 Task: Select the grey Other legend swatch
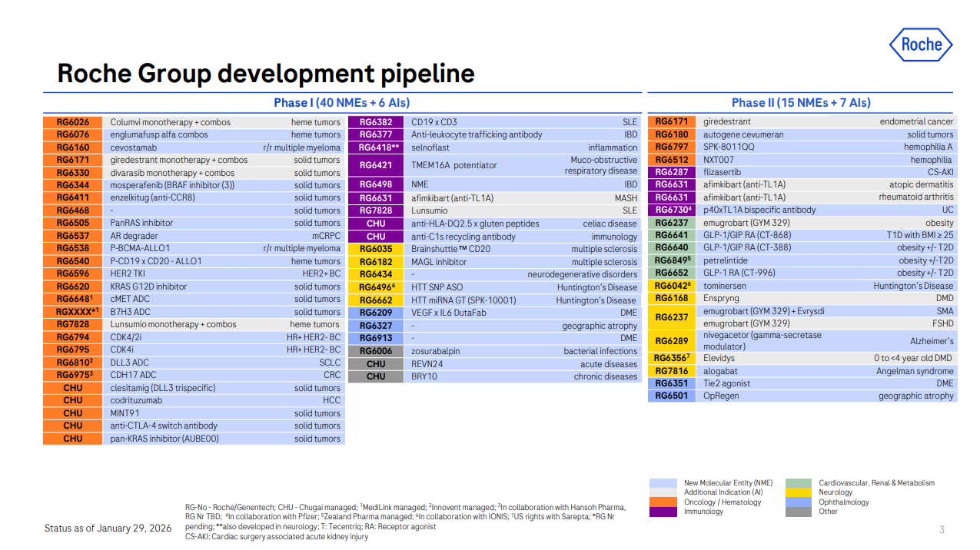pyautogui.click(x=799, y=512)
